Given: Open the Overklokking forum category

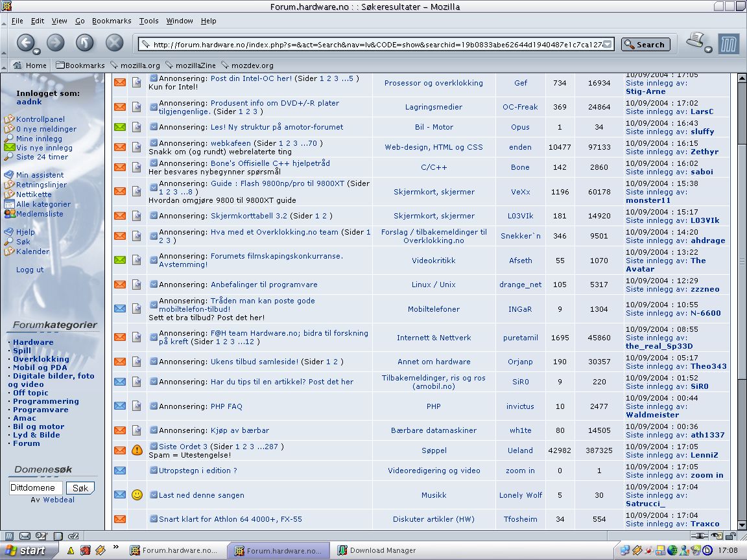Looking at the screenshot, I should pyautogui.click(x=41, y=359).
